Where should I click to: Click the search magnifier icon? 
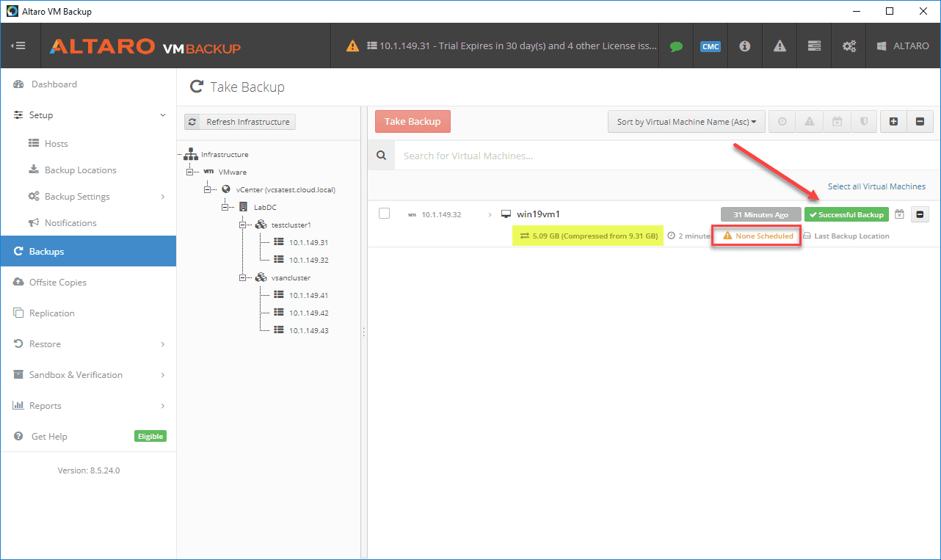point(381,156)
